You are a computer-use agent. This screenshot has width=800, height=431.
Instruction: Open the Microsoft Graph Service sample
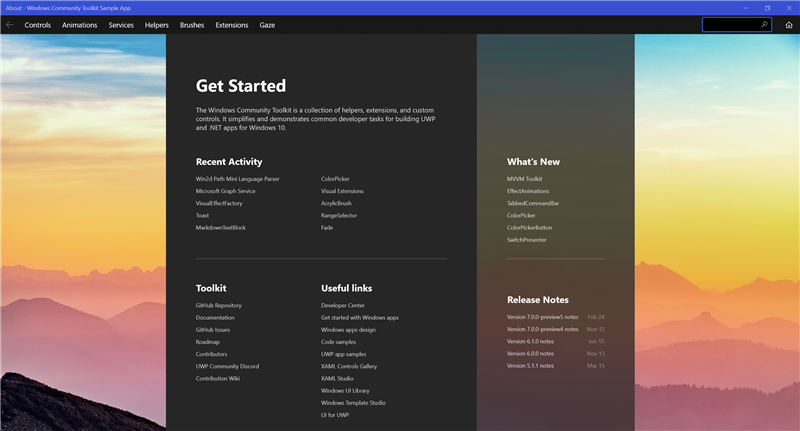pos(225,191)
